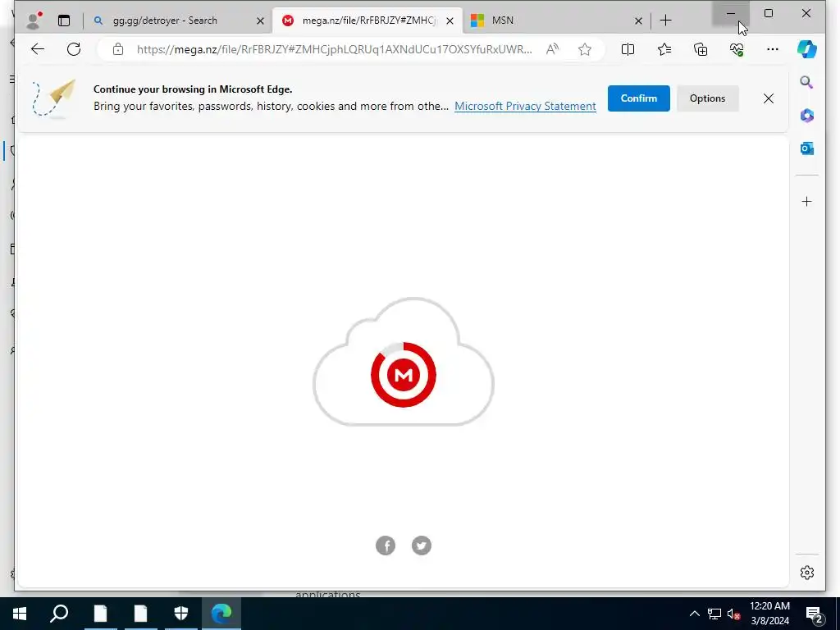Show hidden system tray icons

click(x=694, y=614)
